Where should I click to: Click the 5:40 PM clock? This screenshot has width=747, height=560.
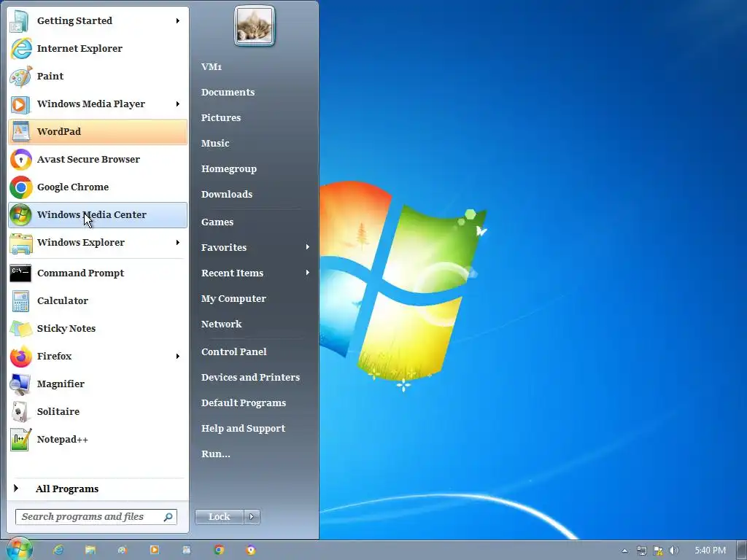(710, 551)
